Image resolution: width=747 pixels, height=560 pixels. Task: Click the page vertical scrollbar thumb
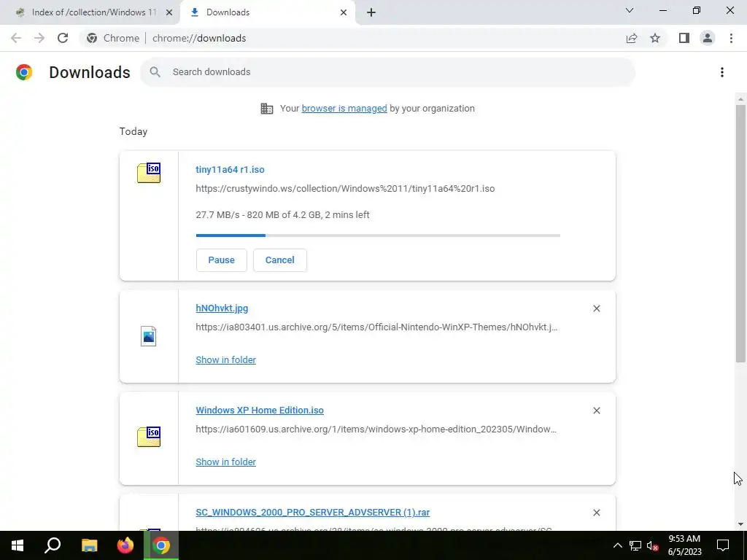(x=740, y=233)
